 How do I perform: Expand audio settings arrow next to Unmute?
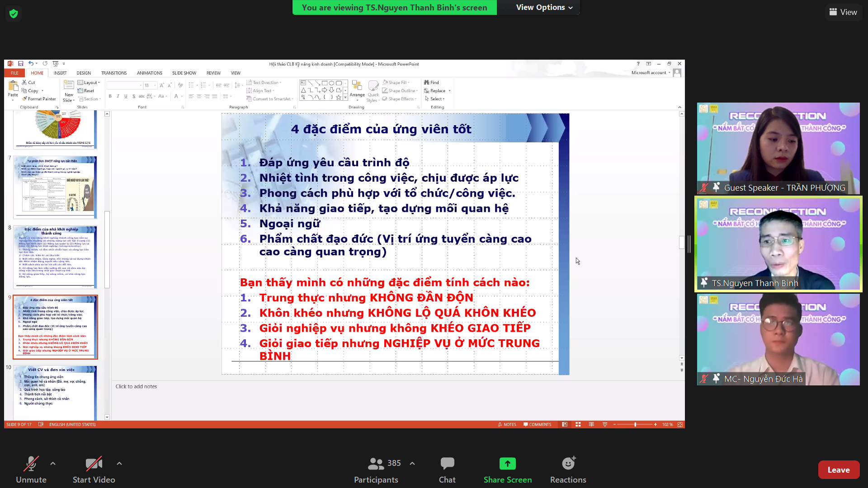[53, 464]
